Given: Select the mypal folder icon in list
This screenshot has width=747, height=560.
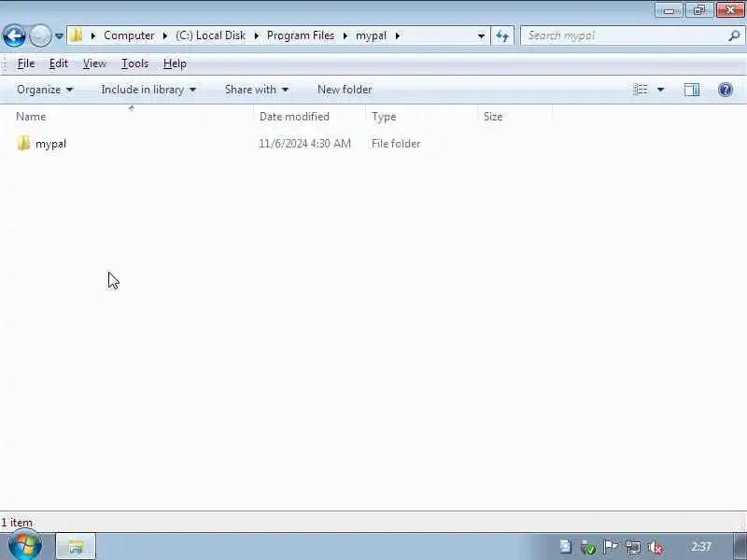Looking at the screenshot, I should 23,144.
